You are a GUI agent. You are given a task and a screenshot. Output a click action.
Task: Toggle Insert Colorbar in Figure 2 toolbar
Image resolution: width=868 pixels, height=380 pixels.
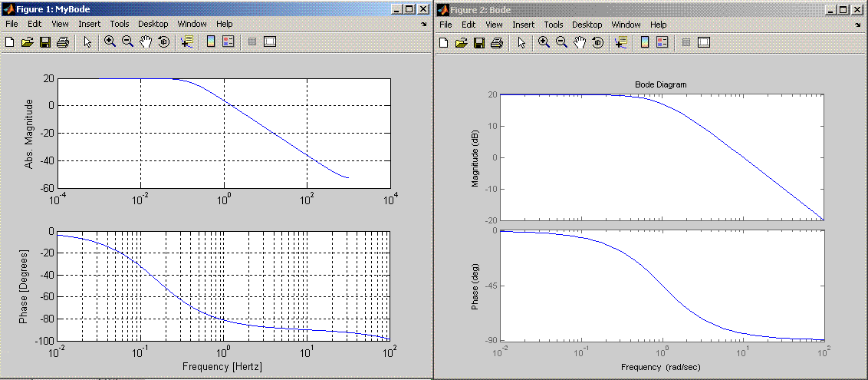coord(645,42)
